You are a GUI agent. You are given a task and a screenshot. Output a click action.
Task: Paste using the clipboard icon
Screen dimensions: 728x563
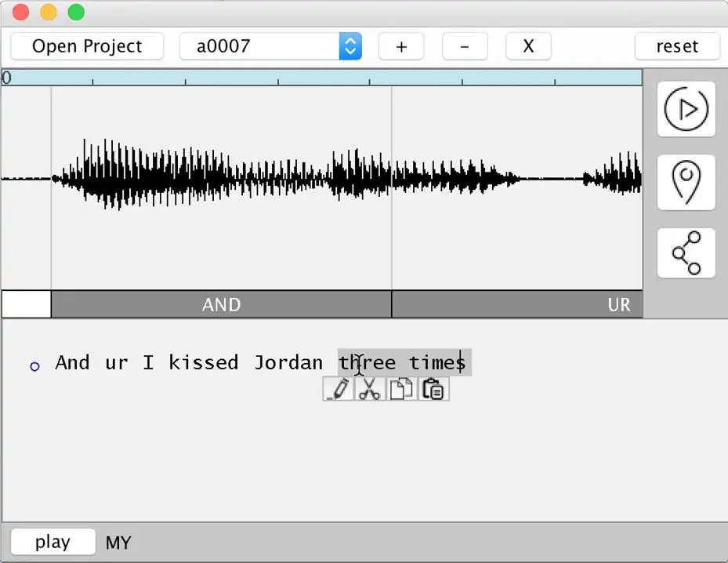pyautogui.click(x=433, y=388)
